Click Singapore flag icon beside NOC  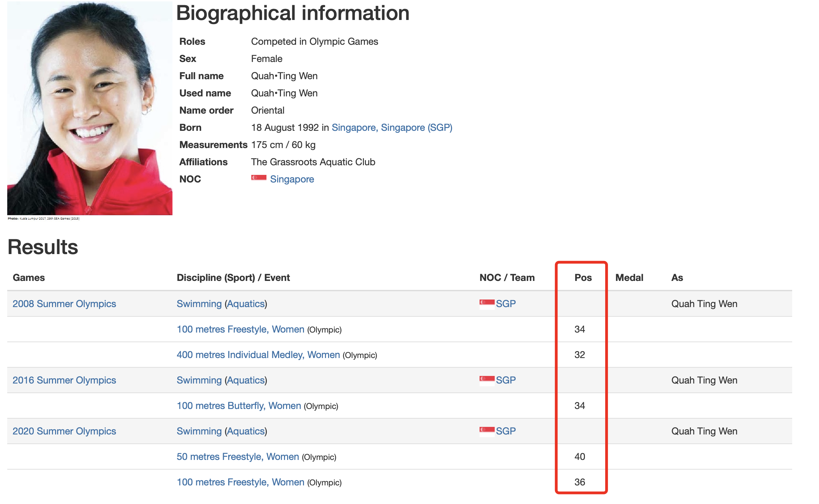coord(259,179)
